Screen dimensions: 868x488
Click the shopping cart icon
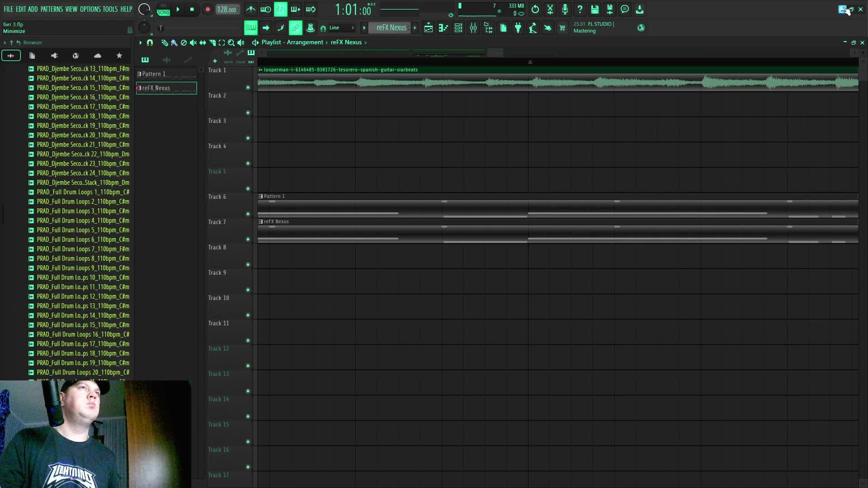point(562,28)
